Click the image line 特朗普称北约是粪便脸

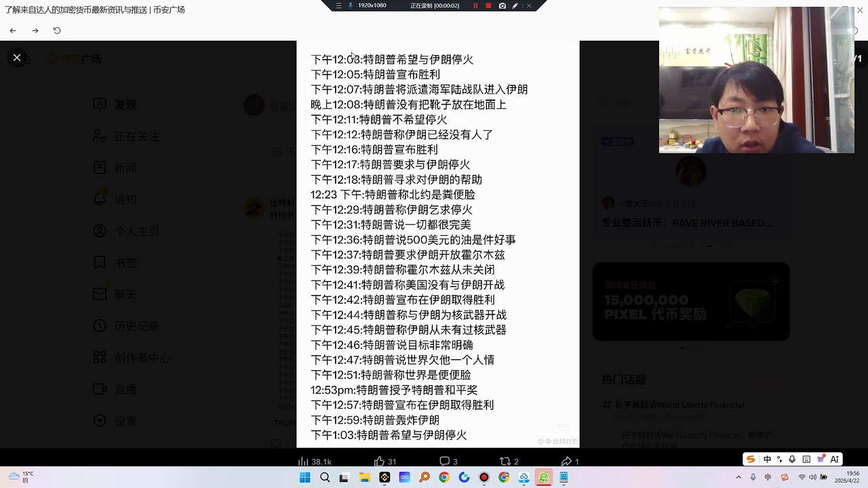tap(393, 195)
